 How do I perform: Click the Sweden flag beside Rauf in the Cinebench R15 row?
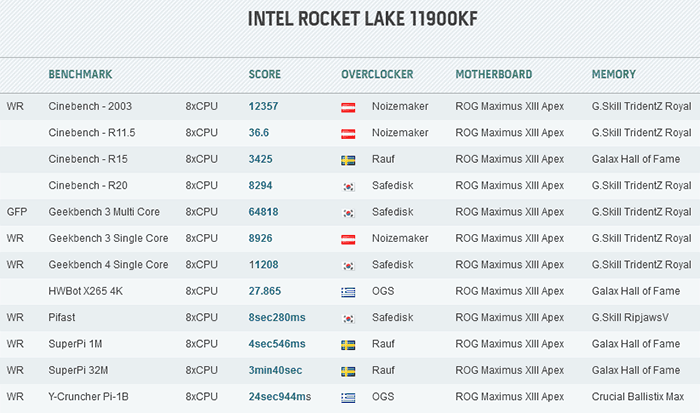coord(348,160)
